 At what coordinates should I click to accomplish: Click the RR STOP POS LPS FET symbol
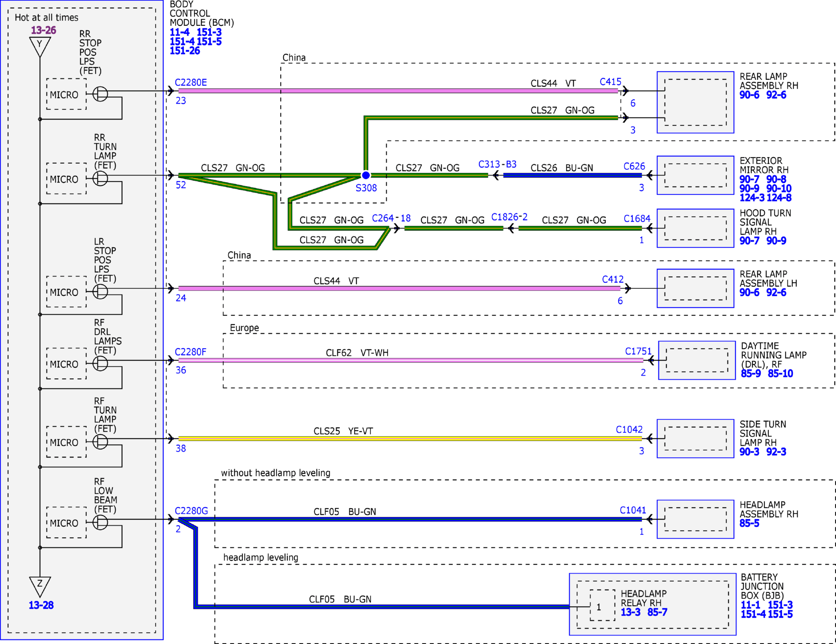(x=100, y=94)
